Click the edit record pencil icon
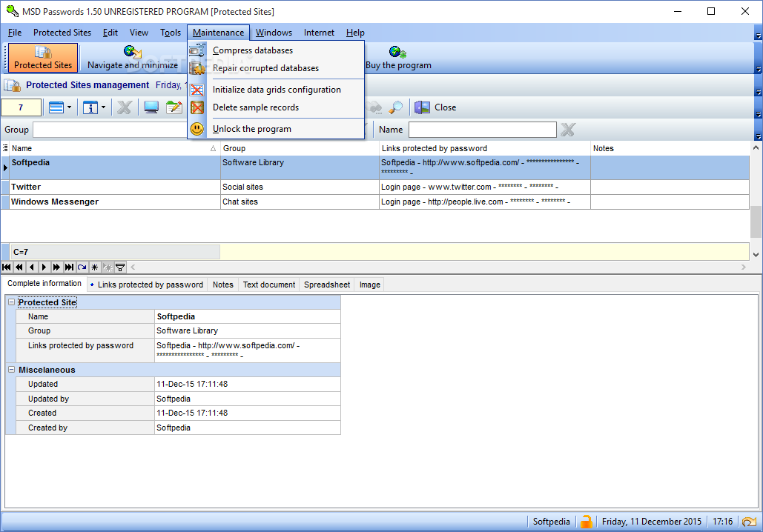The width and height of the screenshot is (763, 532). click(174, 107)
